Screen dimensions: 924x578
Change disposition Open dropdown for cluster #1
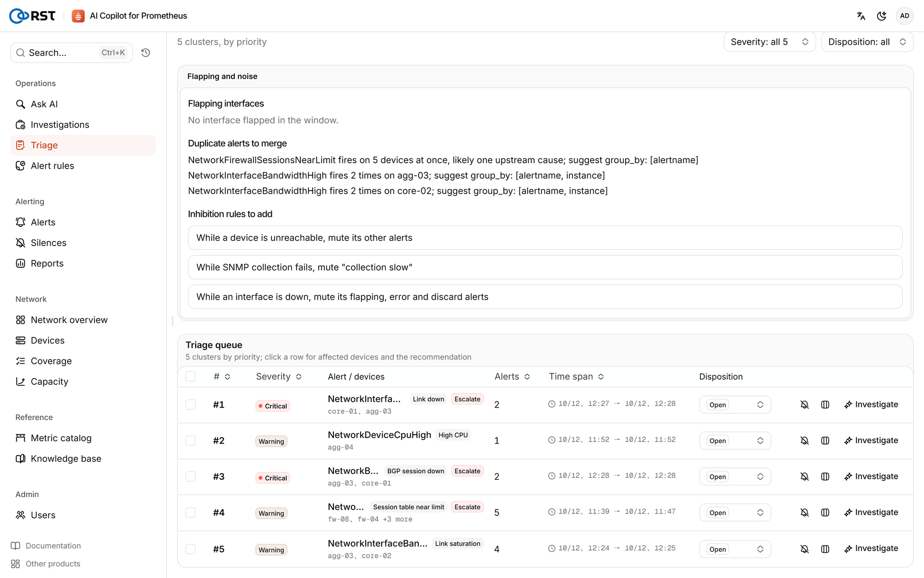pos(735,405)
